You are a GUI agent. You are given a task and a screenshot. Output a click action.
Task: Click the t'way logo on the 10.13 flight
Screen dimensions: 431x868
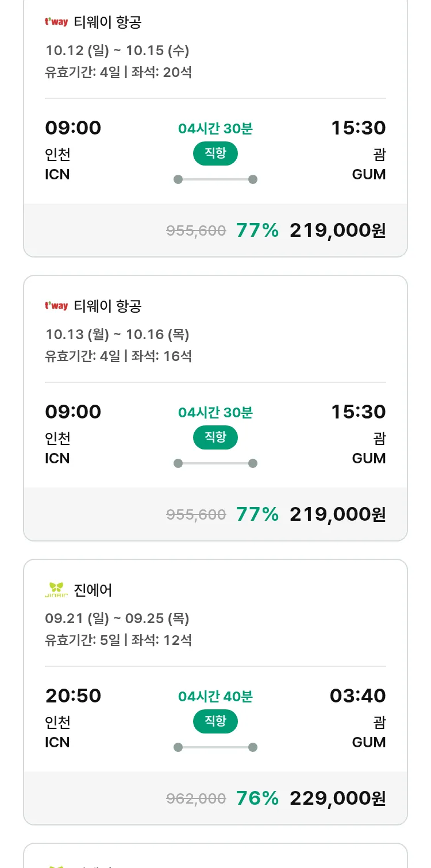pyautogui.click(x=56, y=306)
